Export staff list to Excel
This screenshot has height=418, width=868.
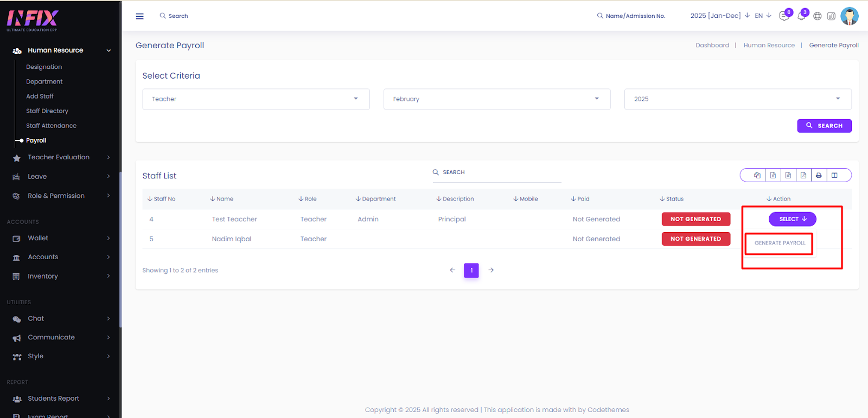(x=773, y=175)
